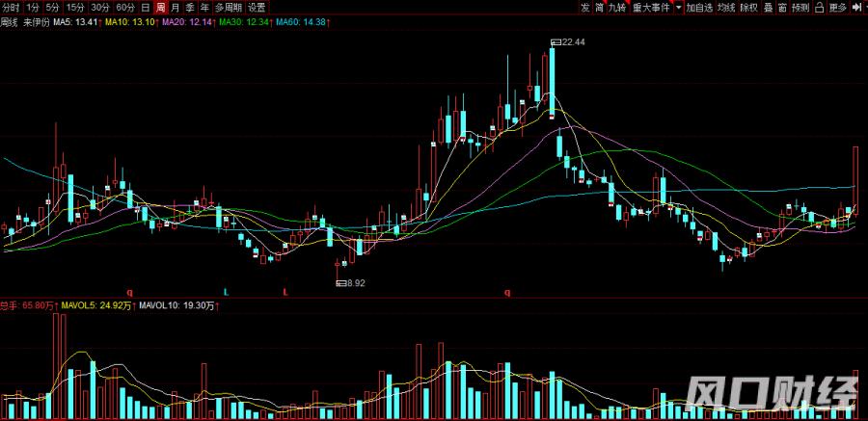Image resolution: width=868 pixels, height=421 pixels.
Task: Click the green MA30: 12.34 label
Action: click(246, 23)
